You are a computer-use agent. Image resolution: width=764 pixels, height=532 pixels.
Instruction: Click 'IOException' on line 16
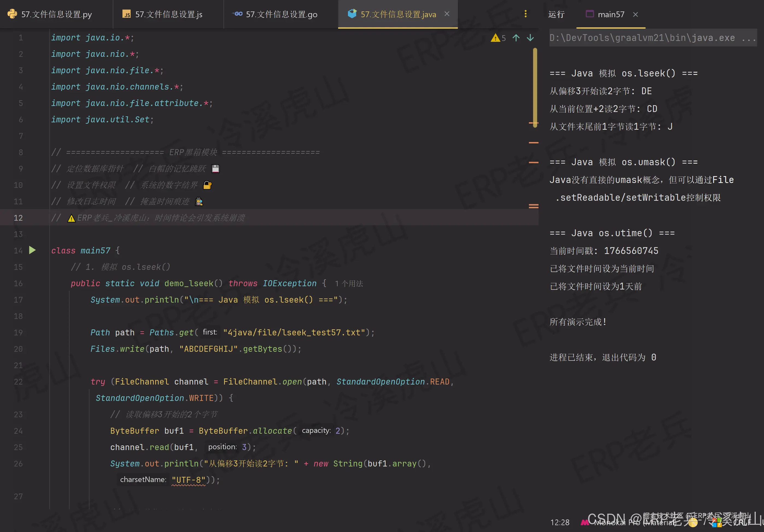(289, 283)
